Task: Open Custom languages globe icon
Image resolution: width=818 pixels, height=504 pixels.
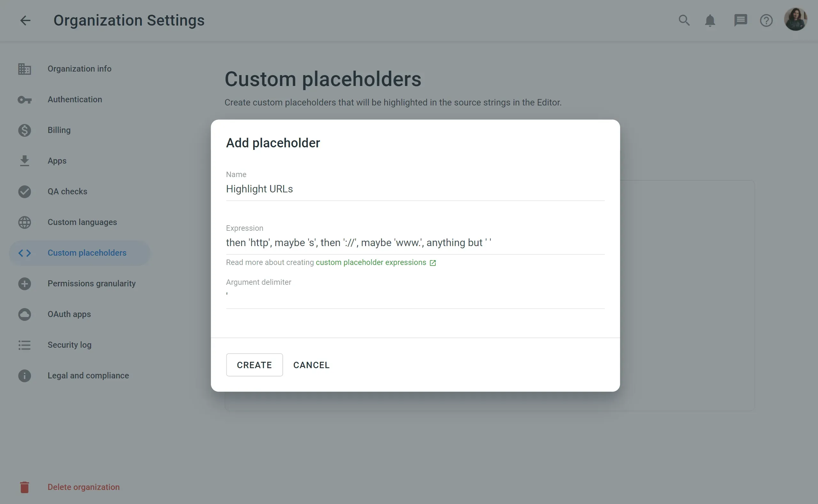Action: tap(24, 222)
